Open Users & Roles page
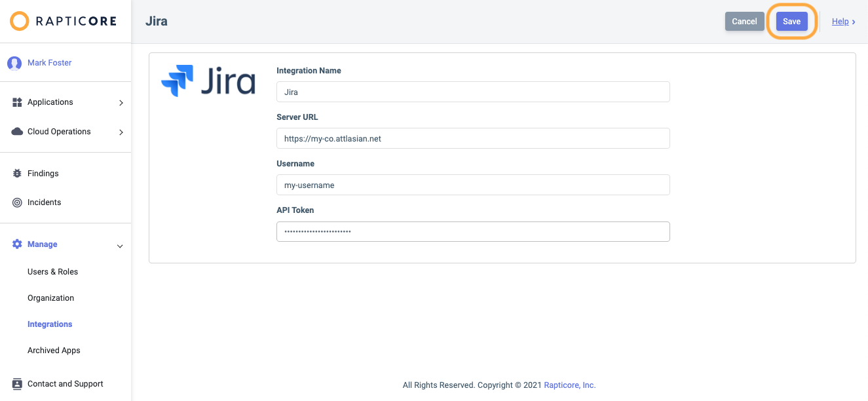Screen dimensions: 868x401 click(x=52, y=272)
